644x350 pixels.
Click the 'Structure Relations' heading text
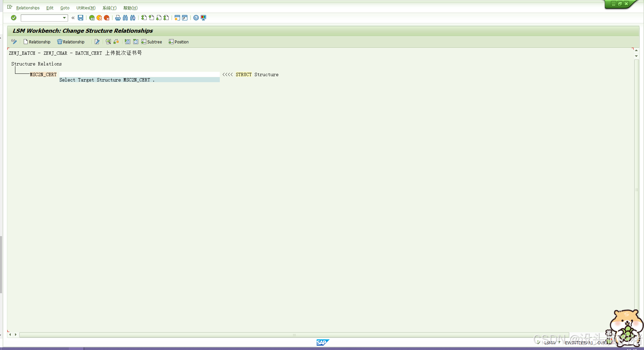36,64
